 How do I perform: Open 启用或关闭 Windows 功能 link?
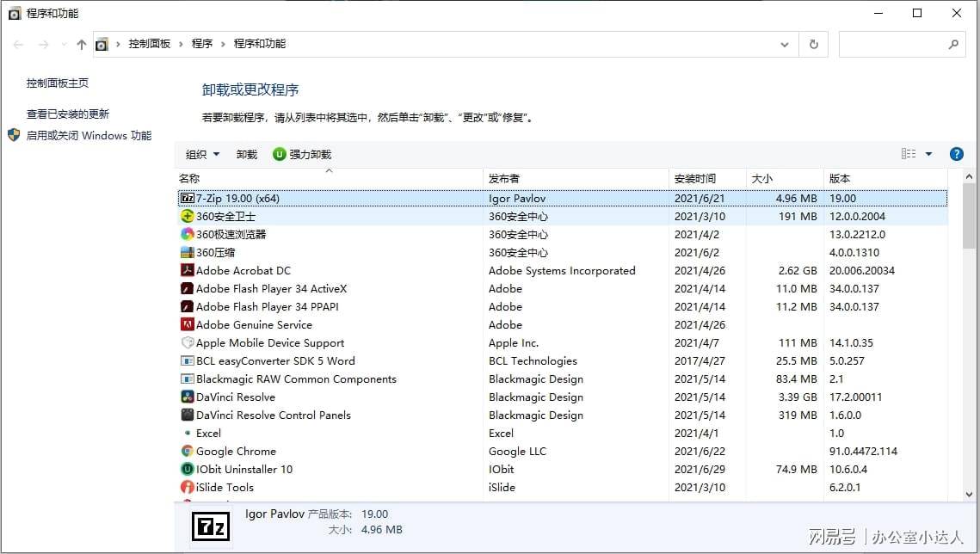tap(89, 136)
